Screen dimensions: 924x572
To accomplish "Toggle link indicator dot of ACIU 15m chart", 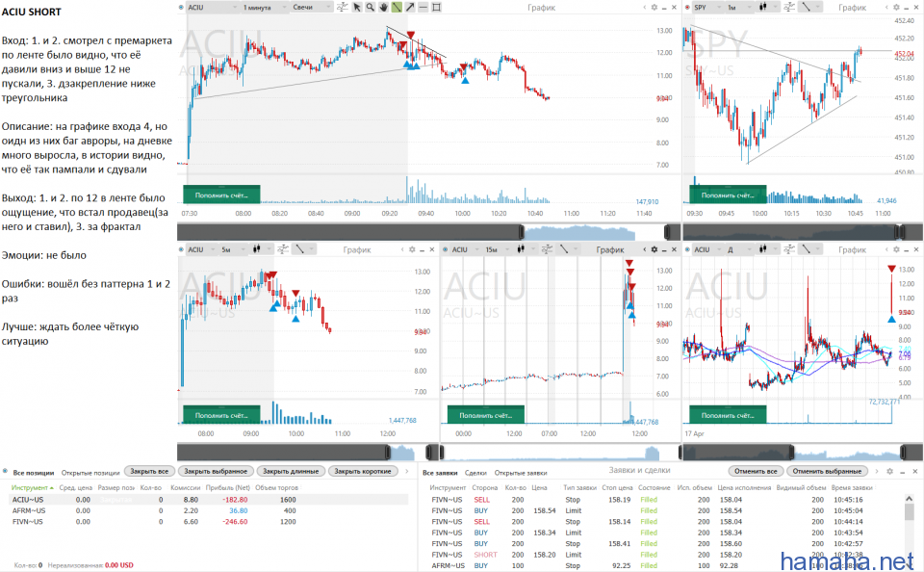I will pos(445,249).
